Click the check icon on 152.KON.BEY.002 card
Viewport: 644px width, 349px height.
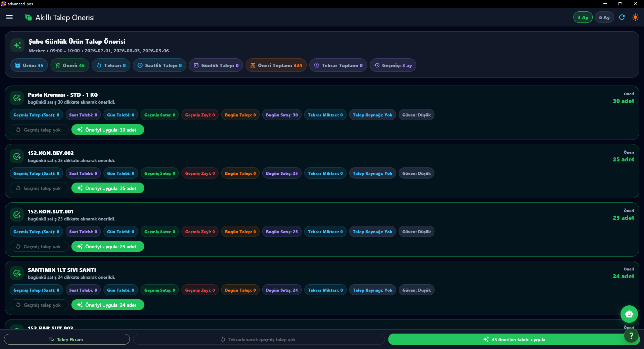(17, 156)
